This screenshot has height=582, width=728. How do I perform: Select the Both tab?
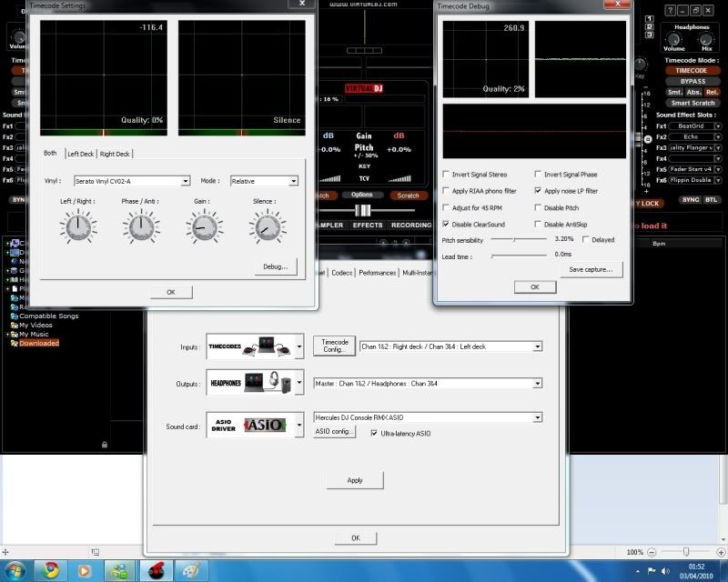point(50,153)
